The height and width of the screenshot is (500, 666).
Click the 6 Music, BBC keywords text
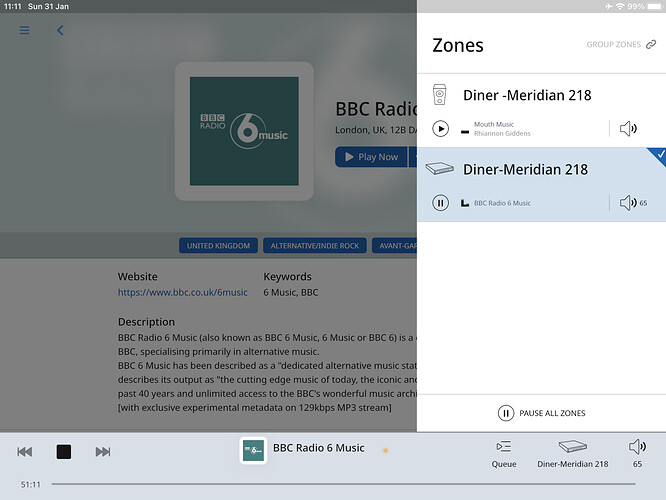[291, 292]
